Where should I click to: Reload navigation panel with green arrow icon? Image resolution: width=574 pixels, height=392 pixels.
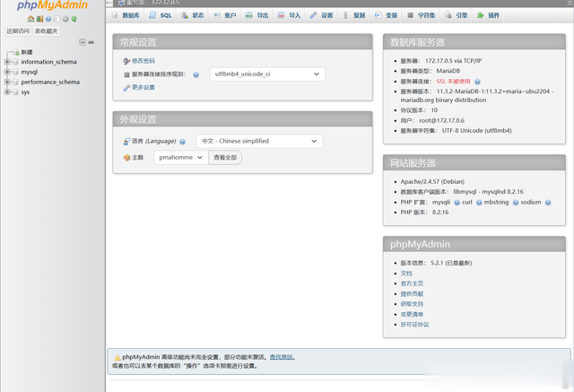[74, 19]
